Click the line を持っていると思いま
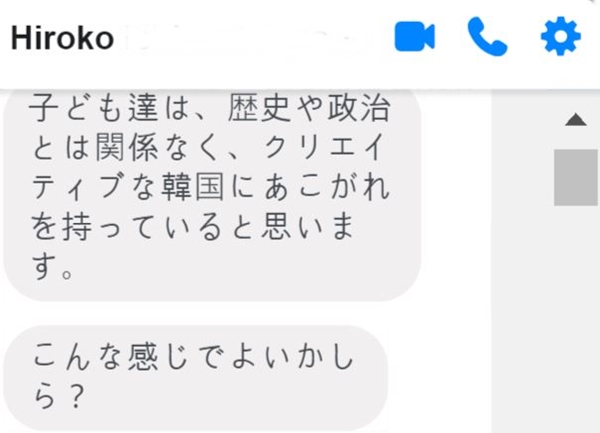 coord(192,226)
